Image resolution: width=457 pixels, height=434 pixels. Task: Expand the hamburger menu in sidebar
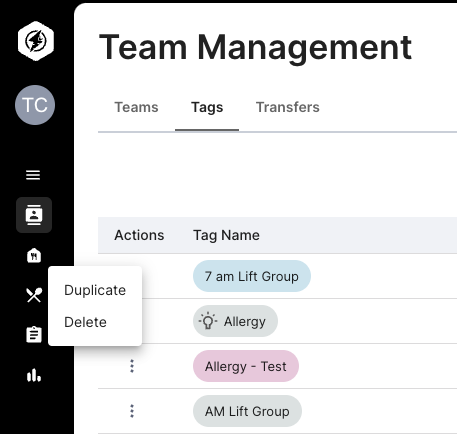click(33, 175)
